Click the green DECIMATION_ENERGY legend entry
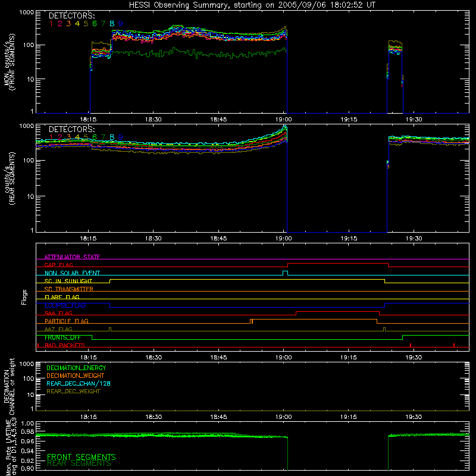Screen dimensions: 476x476 click(76, 368)
